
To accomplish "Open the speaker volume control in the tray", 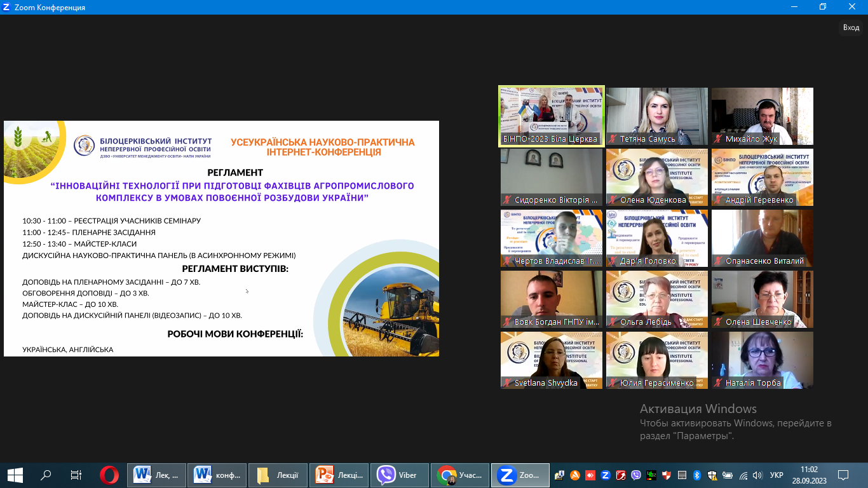I will click(757, 475).
